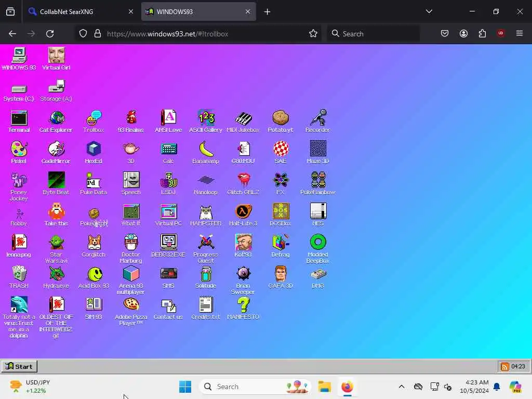Open the ASCII Gallery icon
532x399 pixels.
point(206,121)
